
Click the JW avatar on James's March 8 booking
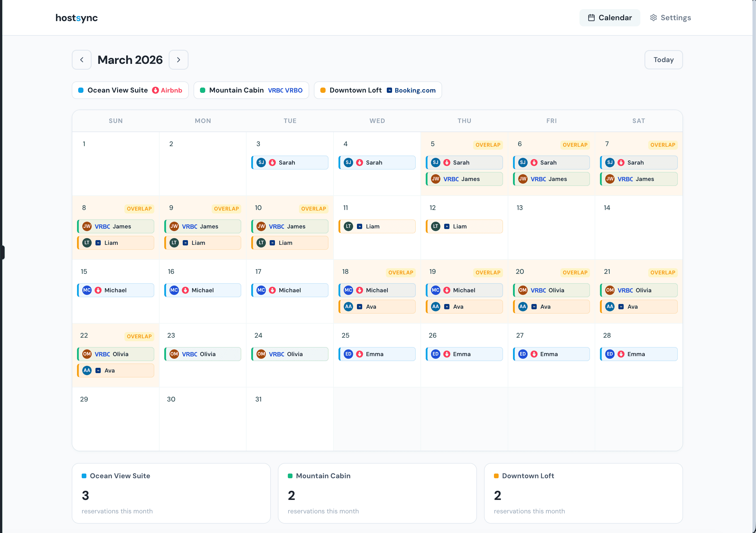[x=87, y=226]
